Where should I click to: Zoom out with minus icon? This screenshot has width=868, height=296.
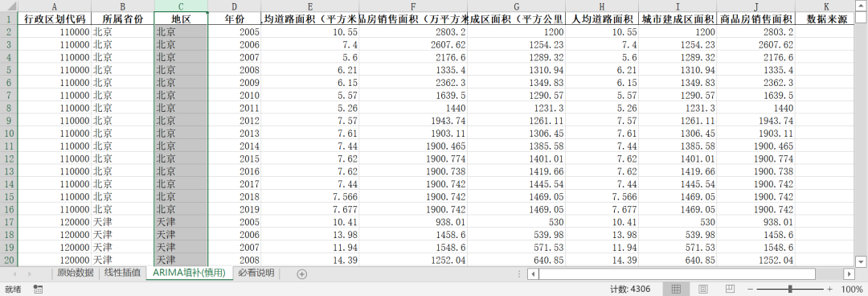click(750, 290)
